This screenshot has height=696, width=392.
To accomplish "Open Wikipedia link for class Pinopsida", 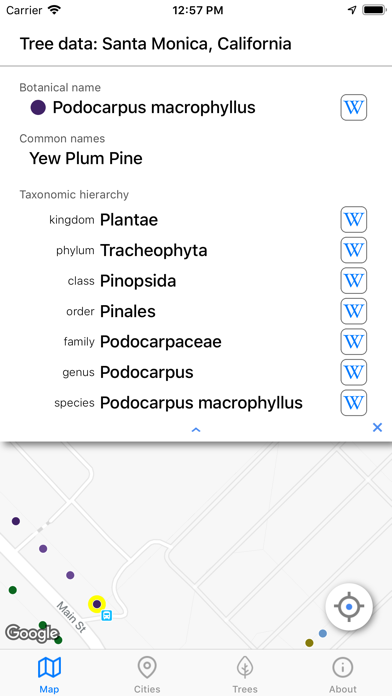I will pyautogui.click(x=353, y=281).
